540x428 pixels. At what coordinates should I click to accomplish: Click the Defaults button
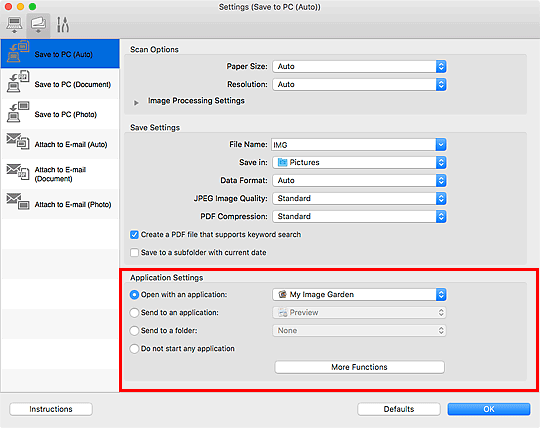tap(399, 409)
